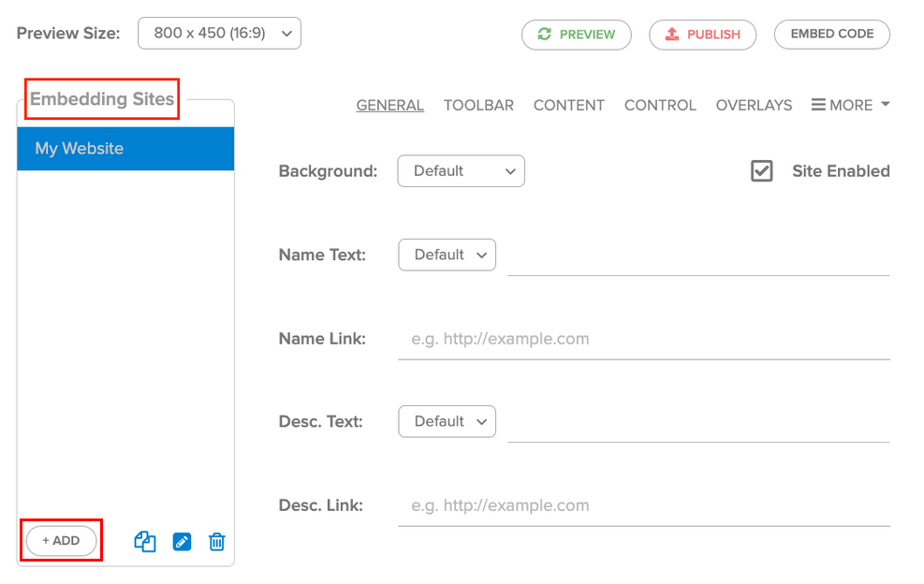Delete the selected site with the trash icon
The image size is (924, 584).
pos(216,541)
